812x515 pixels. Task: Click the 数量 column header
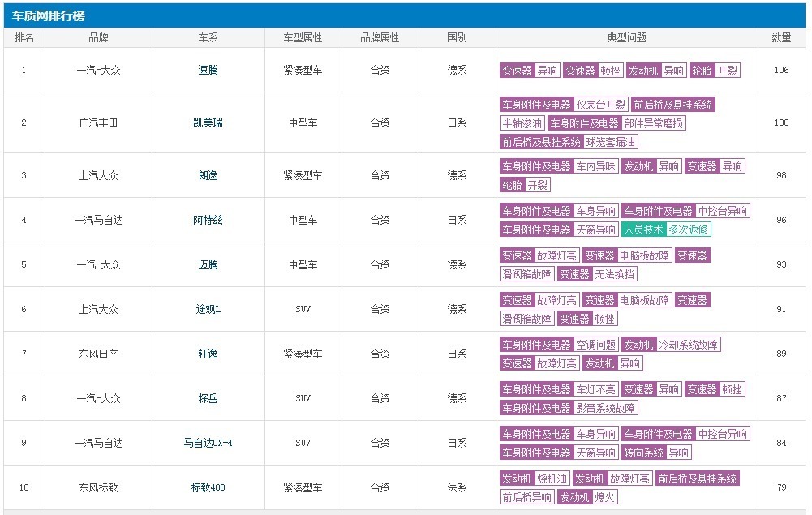(x=781, y=38)
